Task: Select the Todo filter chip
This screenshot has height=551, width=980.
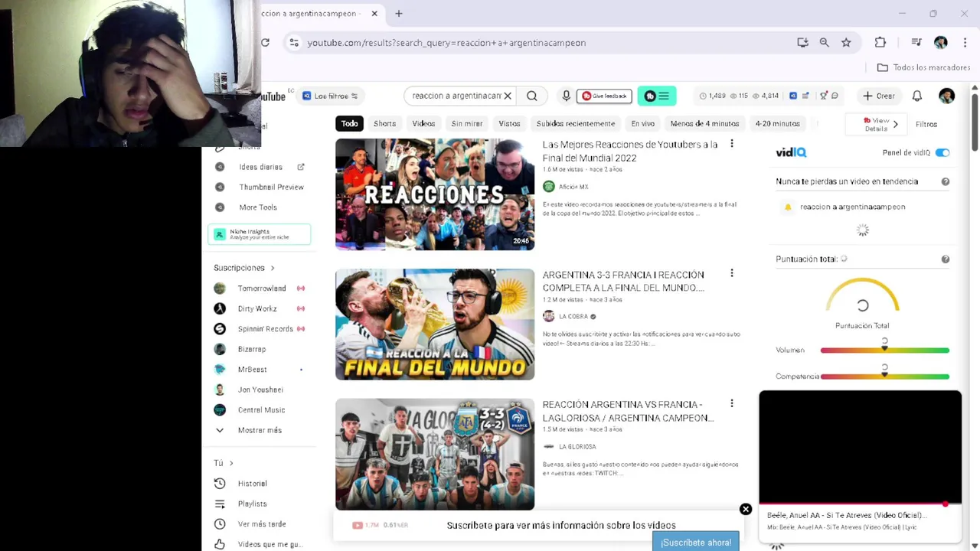Action: (349, 123)
